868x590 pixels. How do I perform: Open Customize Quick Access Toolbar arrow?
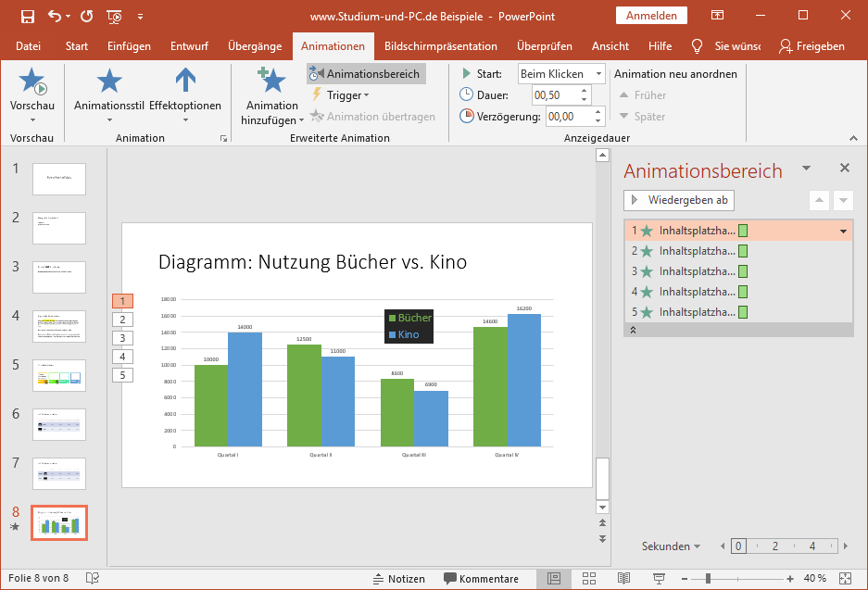[x=140, y=17]
